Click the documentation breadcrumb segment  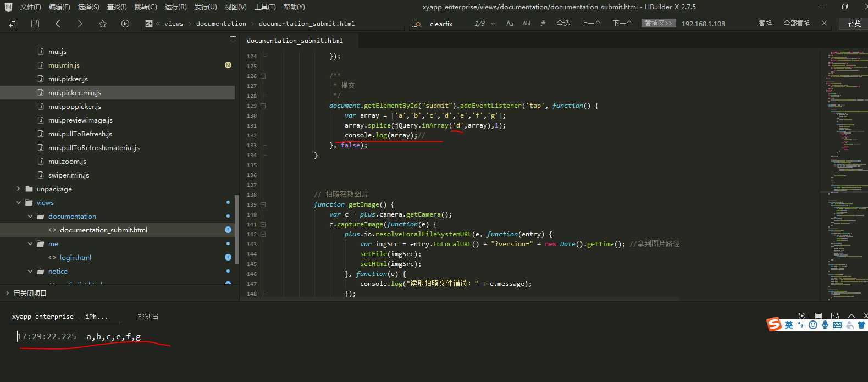click(221, 24)
